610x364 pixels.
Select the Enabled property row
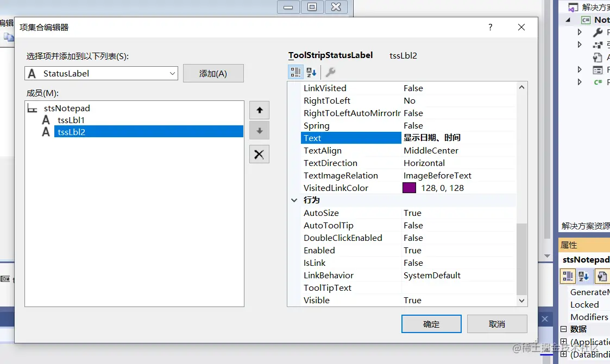[408, 250]
